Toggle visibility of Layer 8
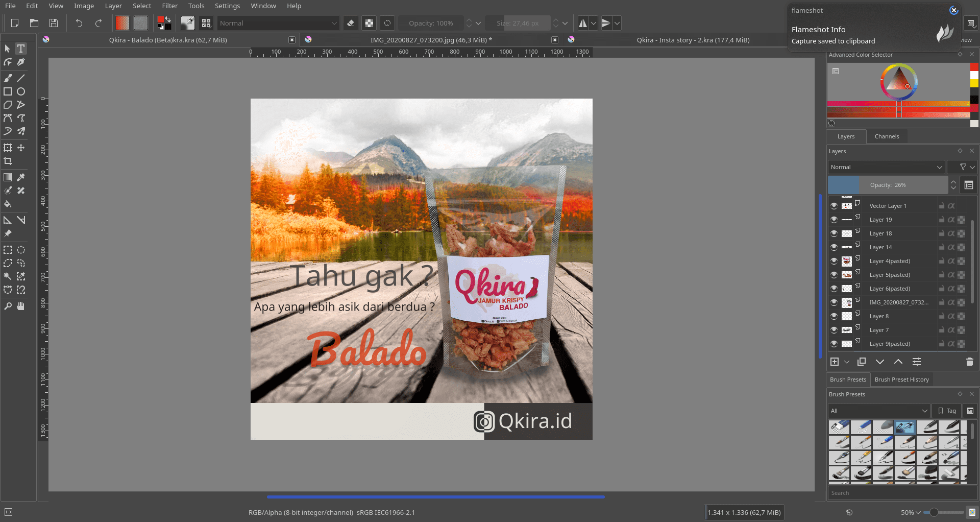Screen dimensions: 980x522 coord(834,316)
